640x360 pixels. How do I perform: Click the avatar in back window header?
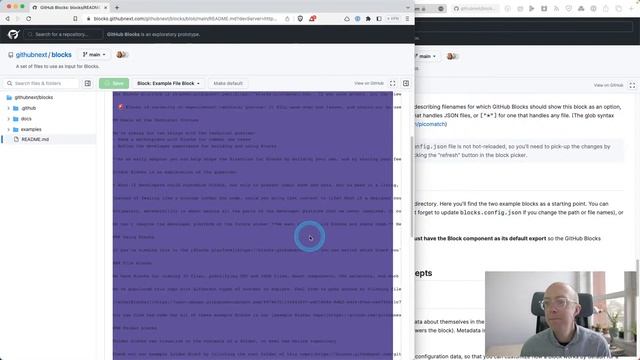coord(451,56)
